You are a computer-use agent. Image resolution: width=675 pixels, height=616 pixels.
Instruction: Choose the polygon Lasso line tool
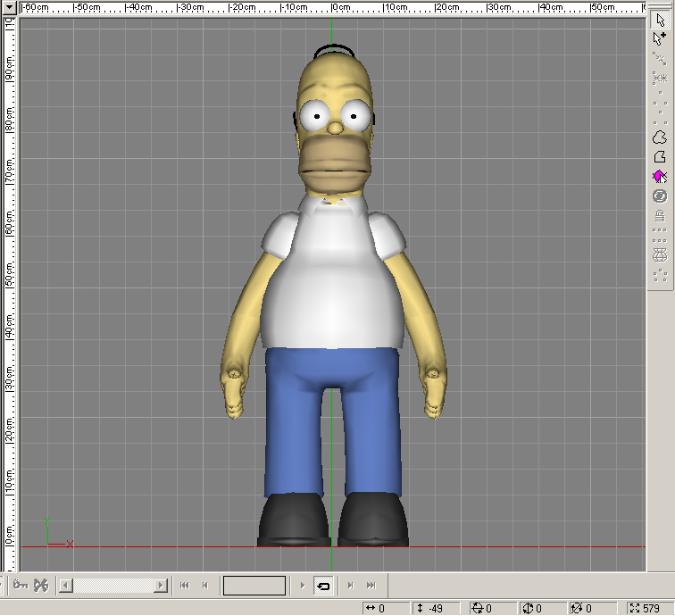point(660,157)
